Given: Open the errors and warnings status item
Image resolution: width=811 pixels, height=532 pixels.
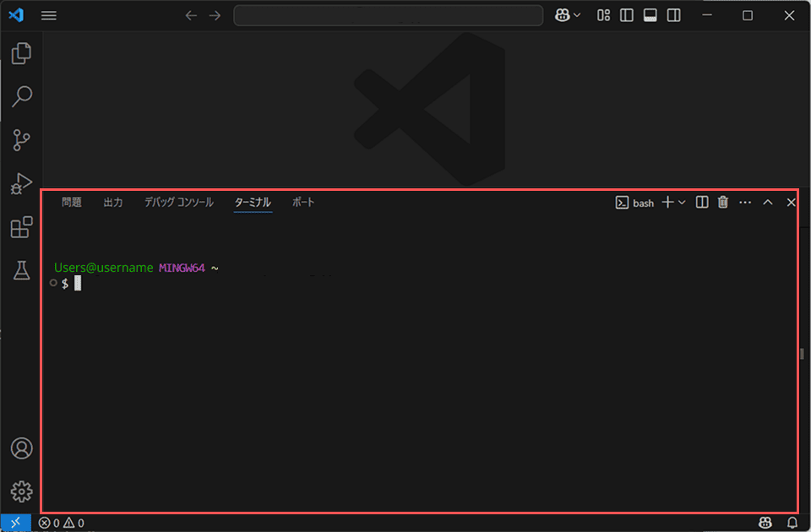Looking at the screenshot, I should [x=61, y=523].
